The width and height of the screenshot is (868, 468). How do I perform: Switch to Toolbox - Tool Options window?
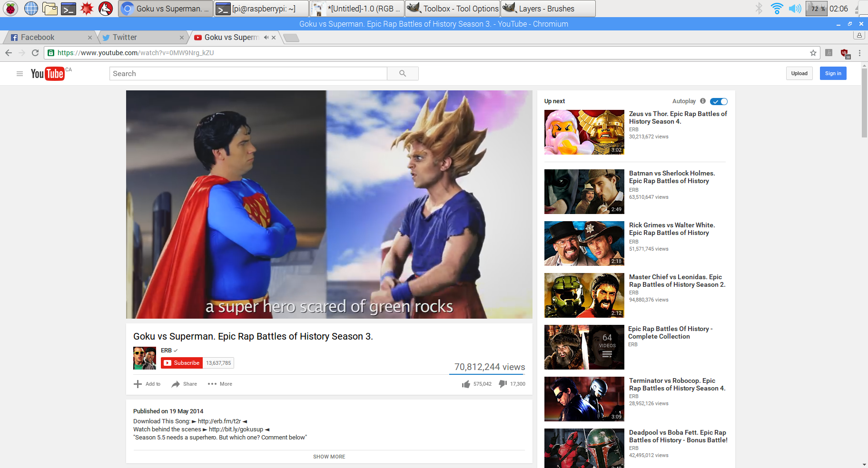[x=453, y=9]
